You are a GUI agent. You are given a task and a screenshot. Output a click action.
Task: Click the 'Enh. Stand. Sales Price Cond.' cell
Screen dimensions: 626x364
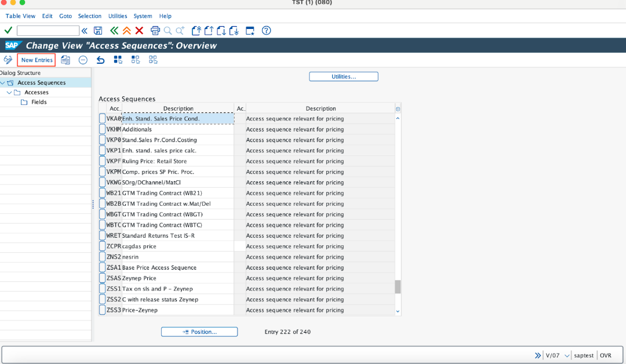pyautogui.click(x=178, y=119)
